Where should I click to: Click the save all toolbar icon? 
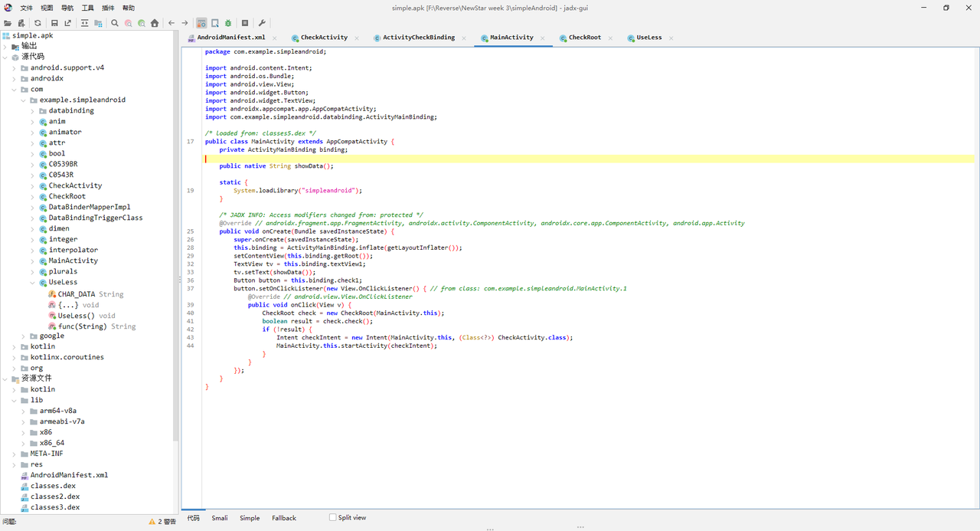click(54, 23)
